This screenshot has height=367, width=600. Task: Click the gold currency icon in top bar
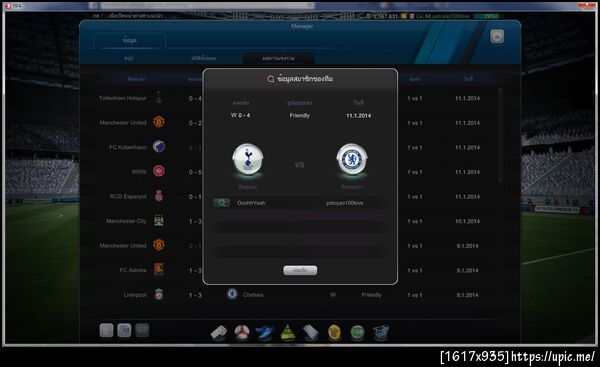coord(404,16)
